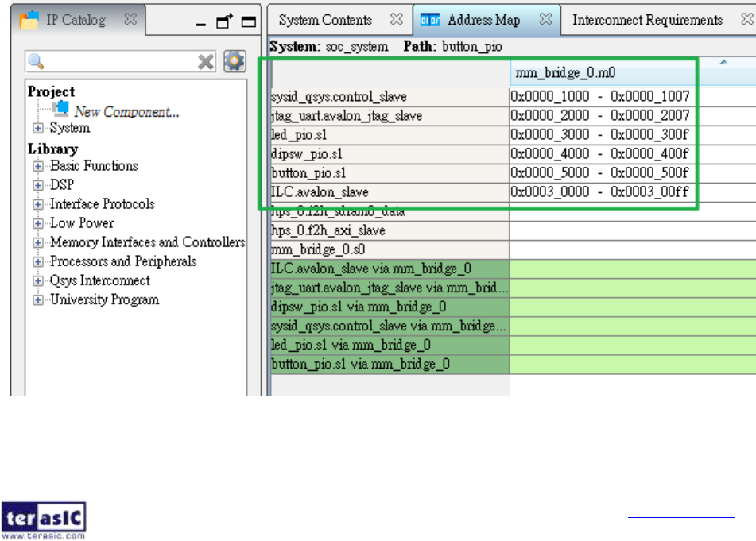Viewport: 756px width, 541px height.
Task: Expand the System tree node
Action: coord(38,128)
